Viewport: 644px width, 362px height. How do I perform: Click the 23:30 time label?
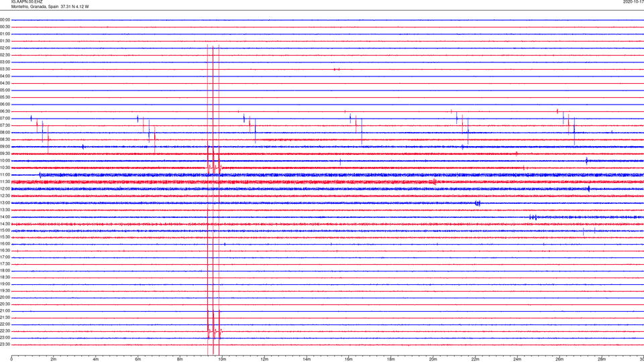pyautogui.click(x=5, y=345)
